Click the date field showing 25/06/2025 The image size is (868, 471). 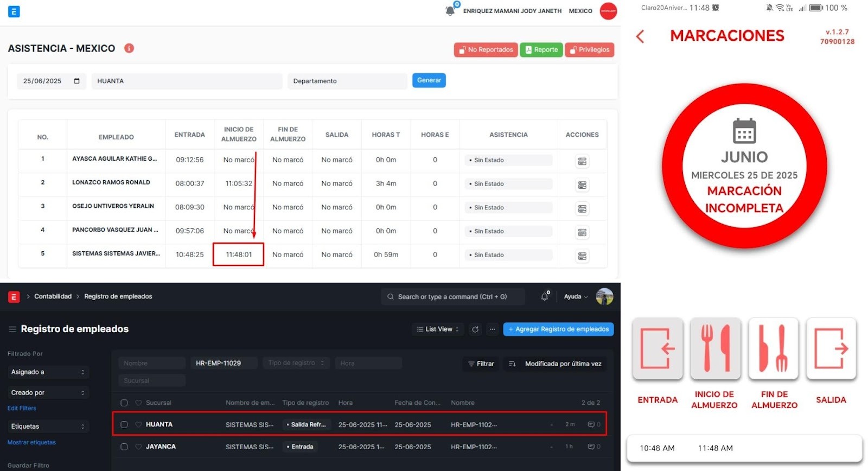pos(50,81)
